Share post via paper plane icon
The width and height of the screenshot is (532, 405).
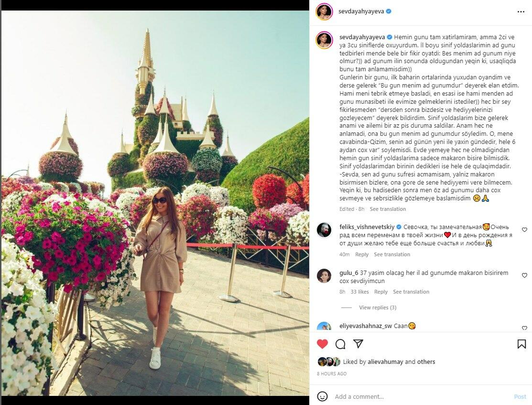click(x=358, y=343)
